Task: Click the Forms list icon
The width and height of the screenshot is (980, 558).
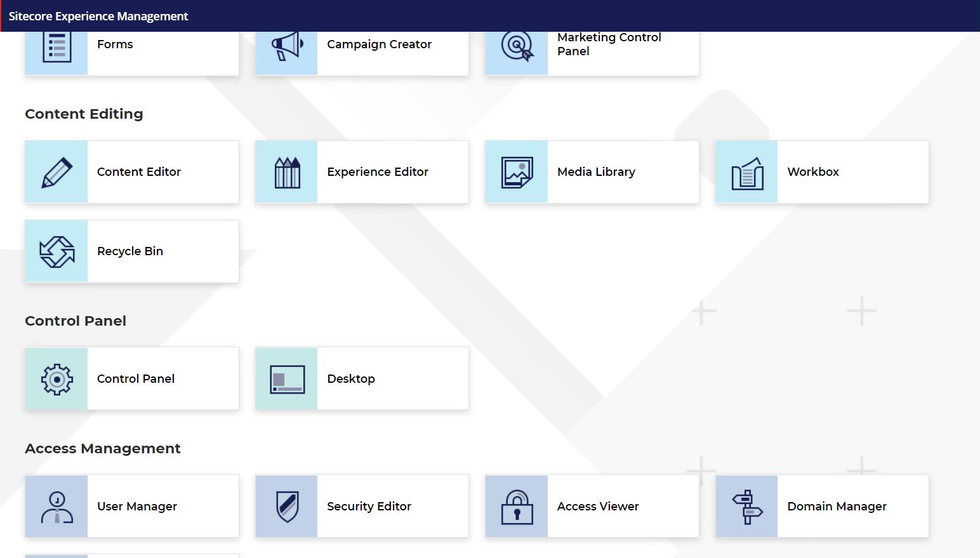Action: 56,46
